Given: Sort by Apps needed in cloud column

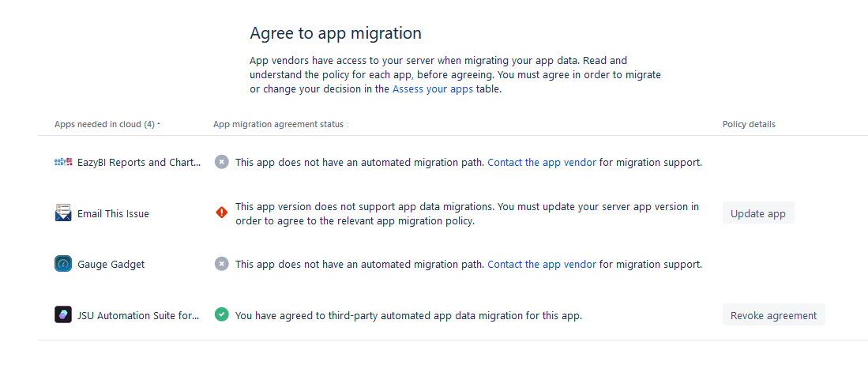Looking at the screenshot, I should pos(107,124).
